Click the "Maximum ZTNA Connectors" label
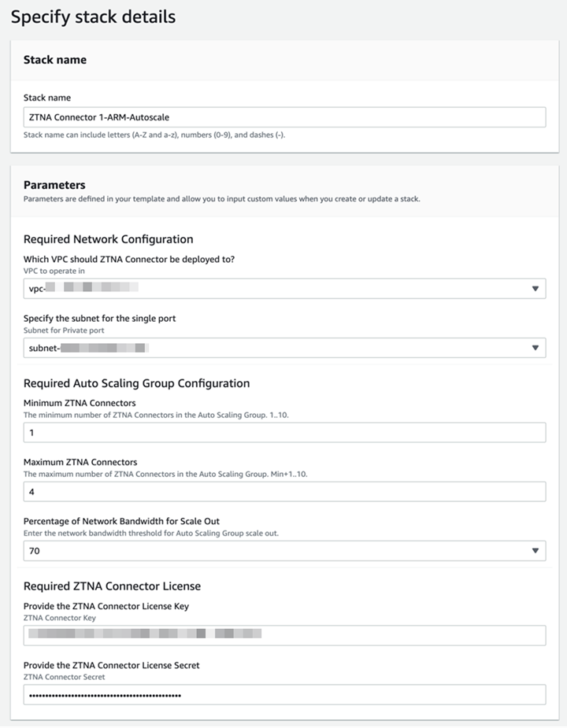 (x=80, y=462)
